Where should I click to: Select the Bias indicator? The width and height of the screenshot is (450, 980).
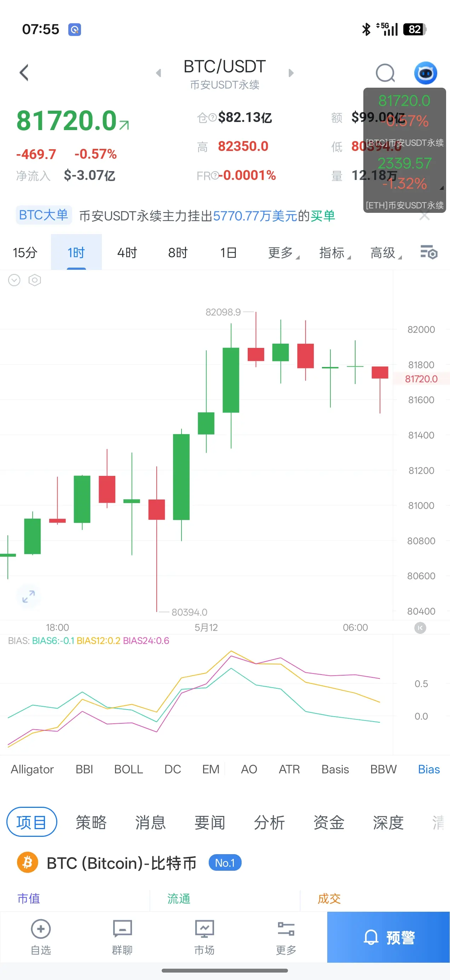[429, 769]
